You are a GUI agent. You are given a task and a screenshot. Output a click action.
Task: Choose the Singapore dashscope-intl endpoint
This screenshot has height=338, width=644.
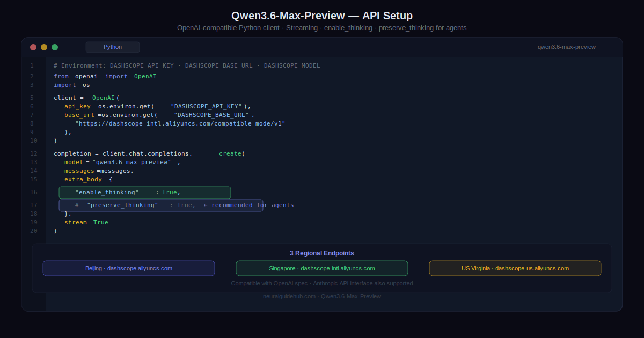[x=322, y=268]
